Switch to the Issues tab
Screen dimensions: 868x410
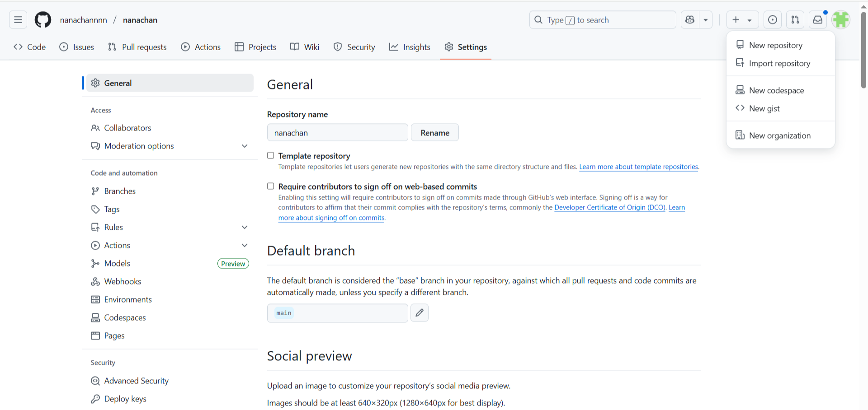coord(77,47)
